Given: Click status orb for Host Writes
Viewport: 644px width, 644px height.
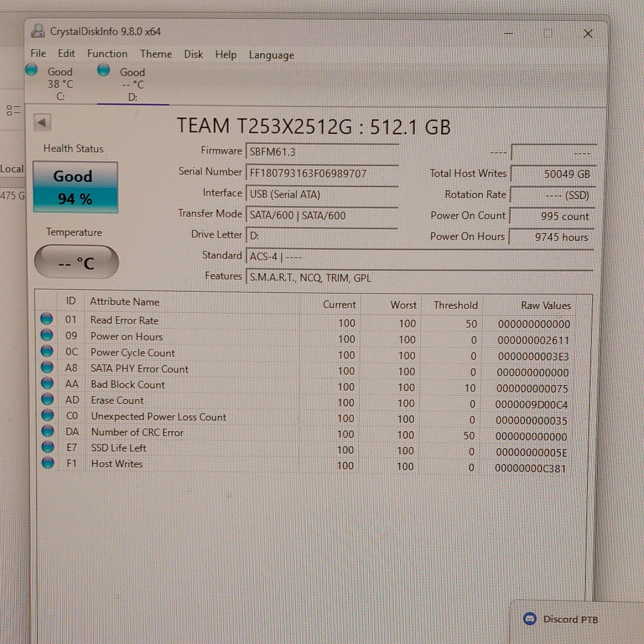Looking at the screenshot, I should [x=48, y=462].
